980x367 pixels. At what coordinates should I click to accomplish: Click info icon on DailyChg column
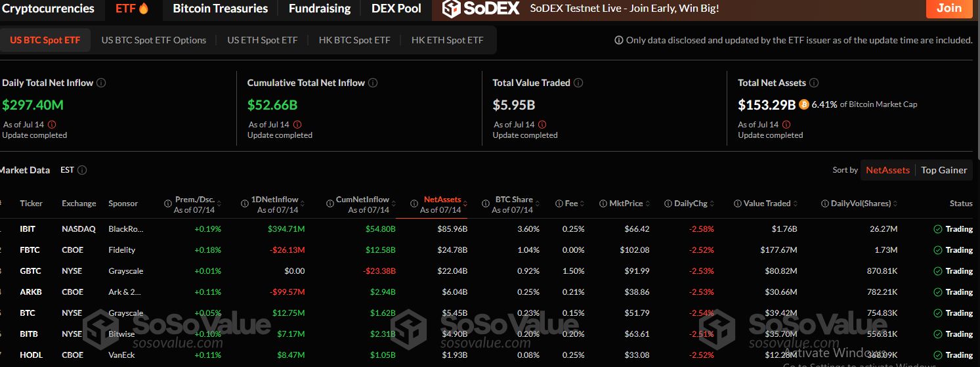coord(668,204)
